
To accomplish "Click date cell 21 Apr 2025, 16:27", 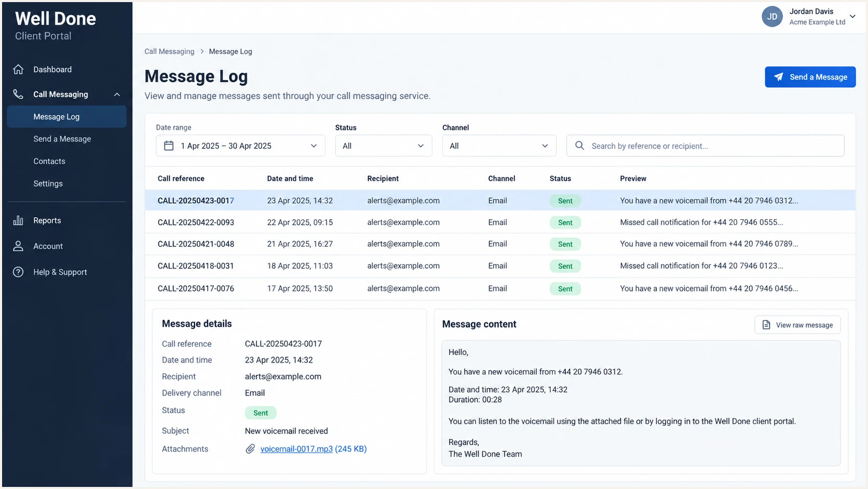I will point(300,244).
